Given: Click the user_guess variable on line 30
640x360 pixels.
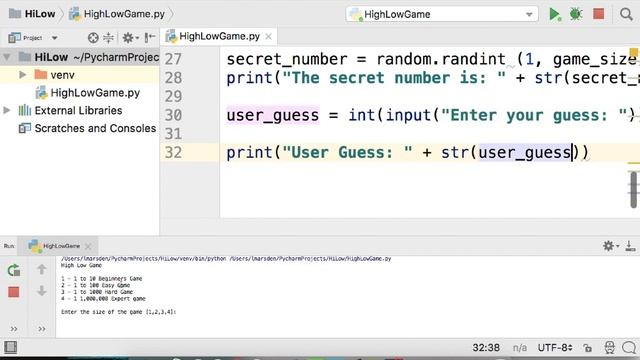Looking at the screenshot, I should [273, 115].
